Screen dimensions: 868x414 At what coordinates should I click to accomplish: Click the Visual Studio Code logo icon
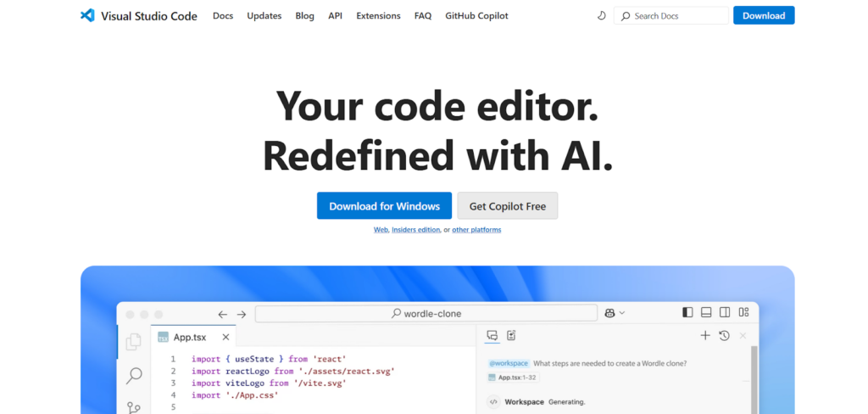coord(87,15)
